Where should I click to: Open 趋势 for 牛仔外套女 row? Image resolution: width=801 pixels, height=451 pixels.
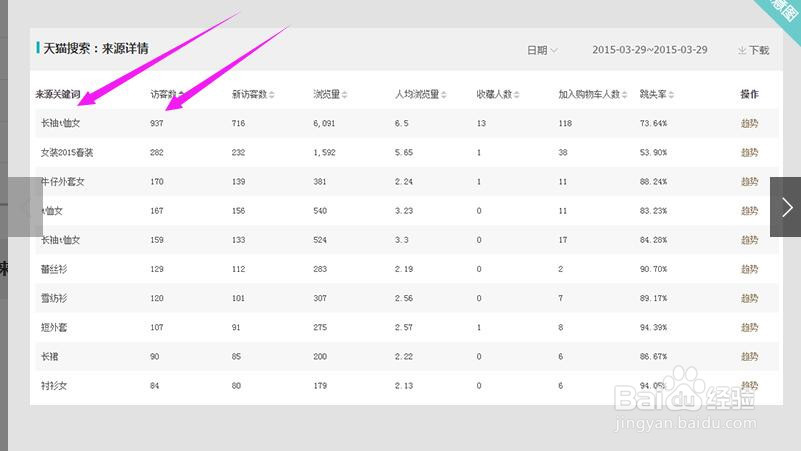click(749, 181)
